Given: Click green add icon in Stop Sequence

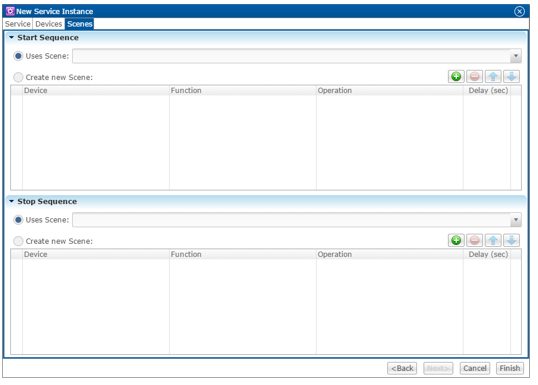Looking at the screenshot, I should click(x=456, y=240).
